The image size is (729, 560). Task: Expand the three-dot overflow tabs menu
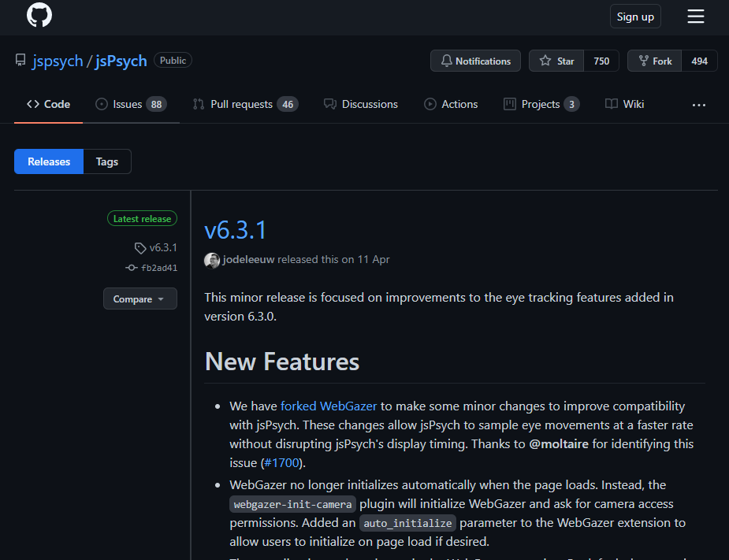coord(699,105)
